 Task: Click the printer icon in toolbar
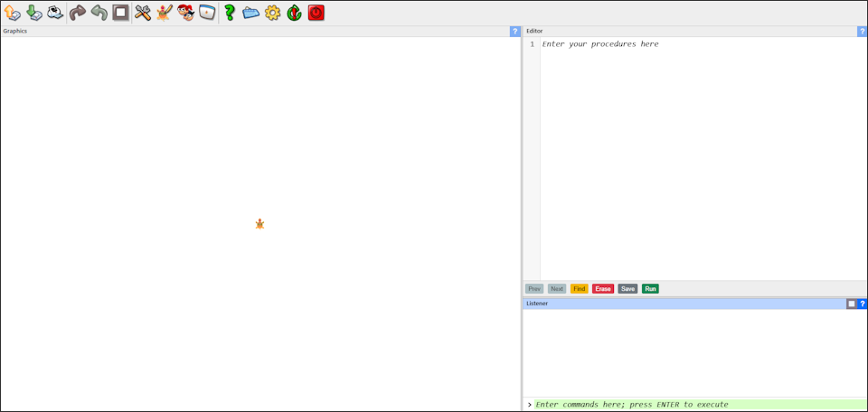coord(55,13)
